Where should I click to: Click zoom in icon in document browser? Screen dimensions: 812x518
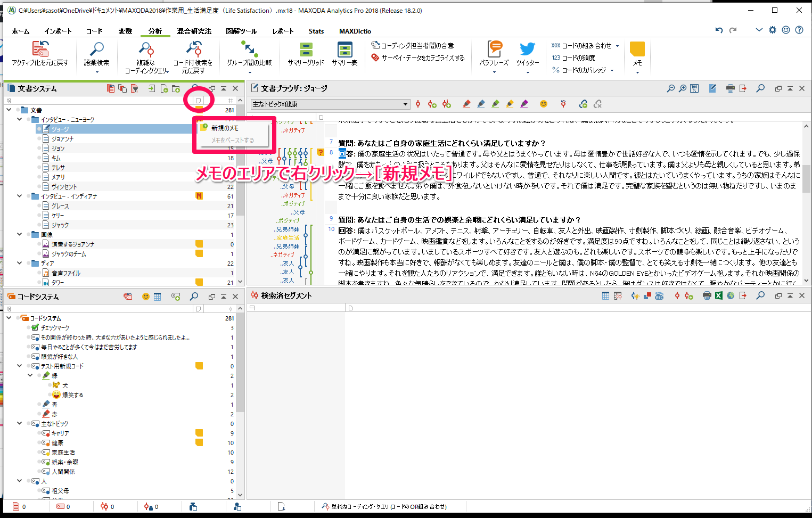pyautogui.click(x=683, y=88)
